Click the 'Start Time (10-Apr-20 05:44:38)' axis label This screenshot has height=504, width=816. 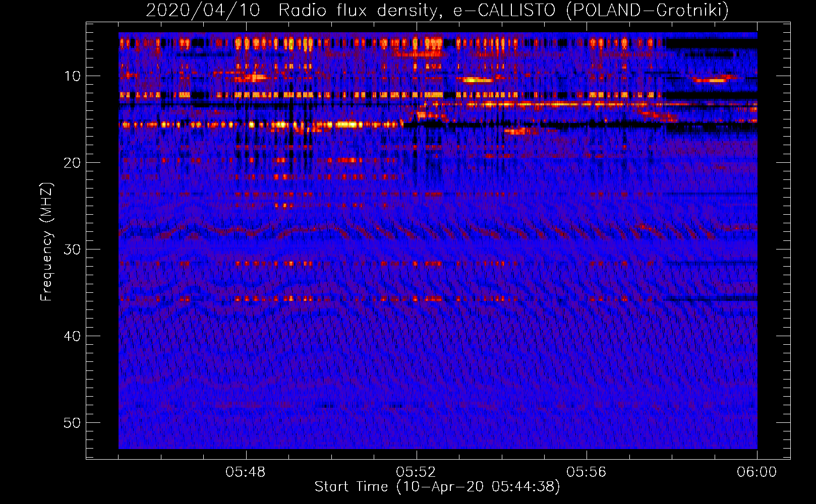[x=437, y=487]
